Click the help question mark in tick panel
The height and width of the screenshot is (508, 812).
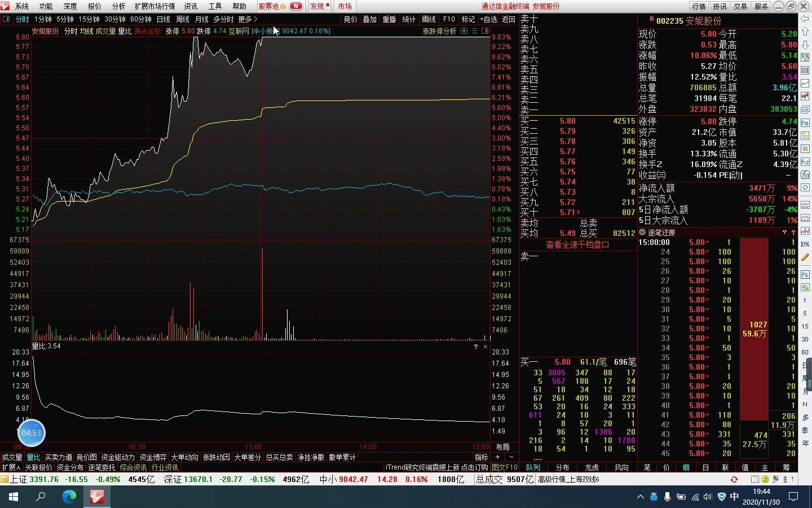click(793, 232)
